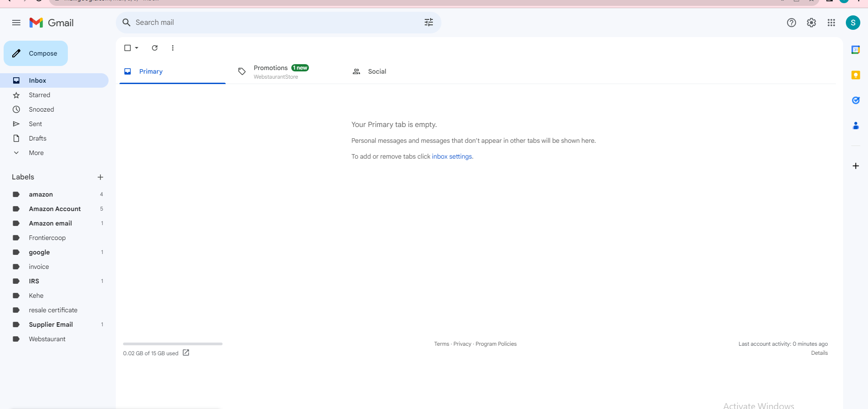868x409 pixels.
Task: Click the storage usage progress bar
Action: point(173,344)
